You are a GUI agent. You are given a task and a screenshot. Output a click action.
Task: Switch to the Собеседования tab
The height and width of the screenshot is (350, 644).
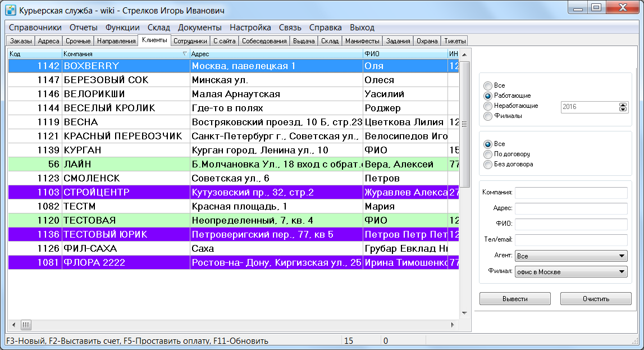tap(264, 41)
